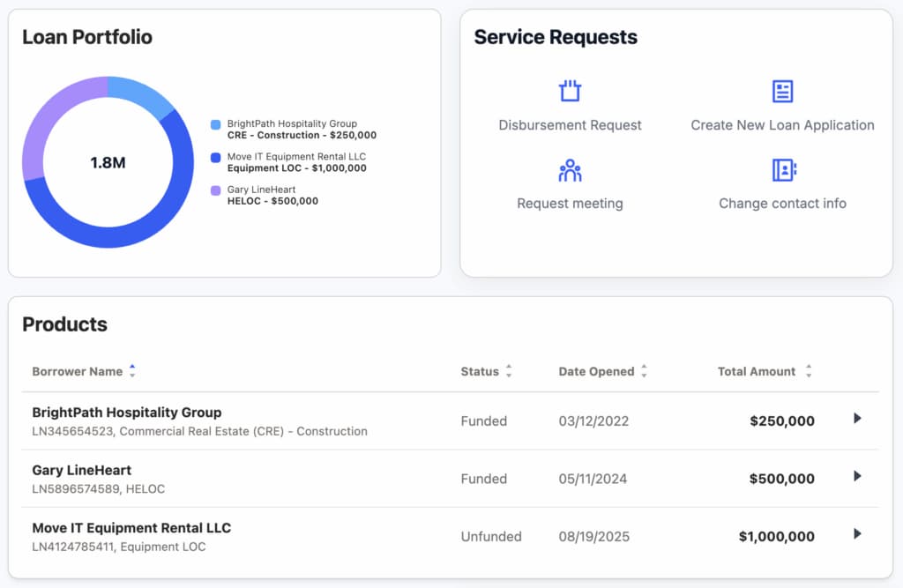Click $500,000 amount in table
This screenshot has width=903, height=588.
(781, 479)
